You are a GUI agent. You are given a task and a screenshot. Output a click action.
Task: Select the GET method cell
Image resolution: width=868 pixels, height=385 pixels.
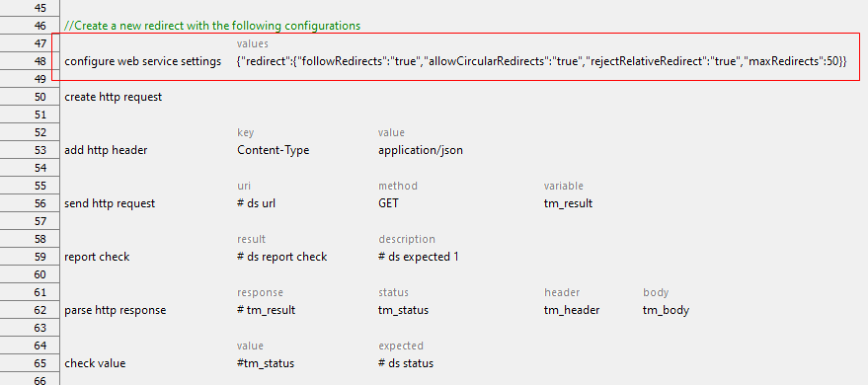[x=388, y=203]
